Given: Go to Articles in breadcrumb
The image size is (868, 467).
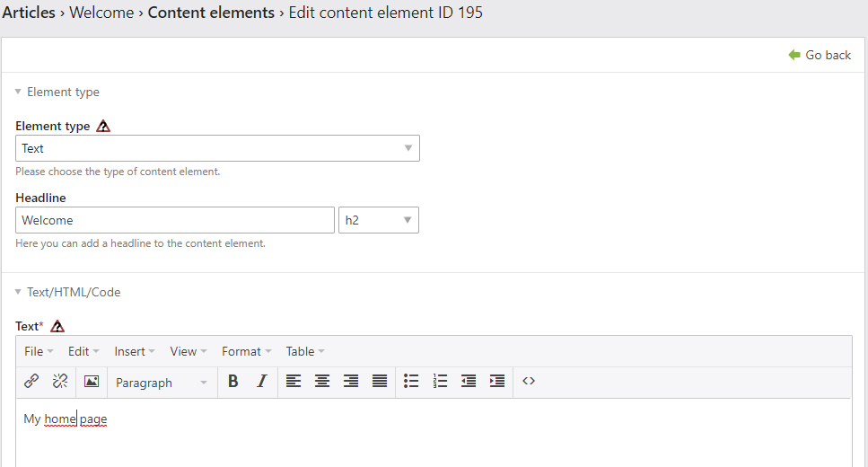Looking at the screenshot, I should [29, 13].
